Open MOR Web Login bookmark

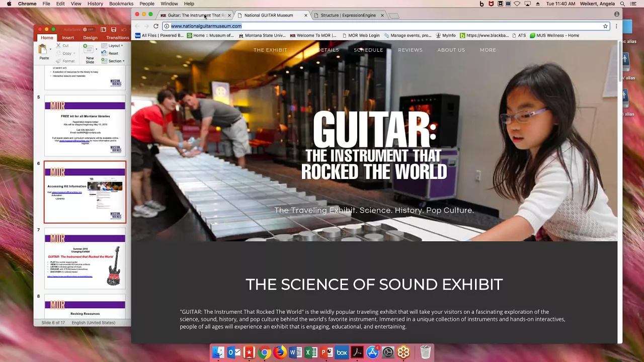click(361, 35)
